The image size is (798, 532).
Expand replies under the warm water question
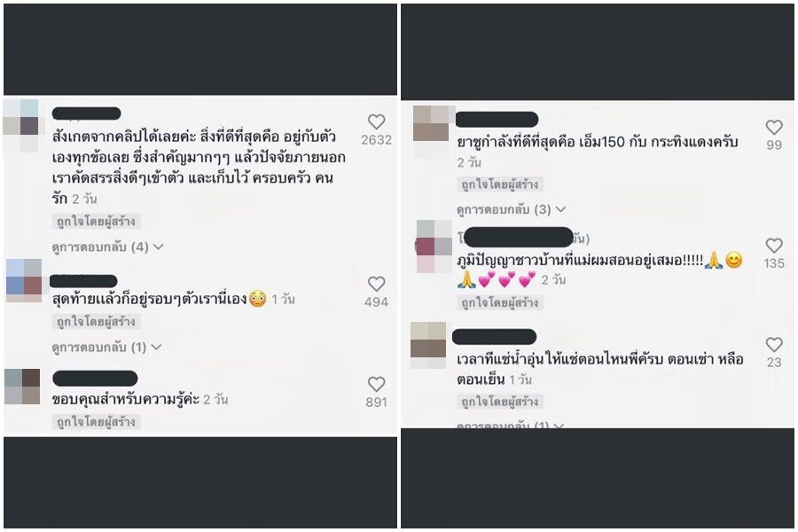click(510, 424)
